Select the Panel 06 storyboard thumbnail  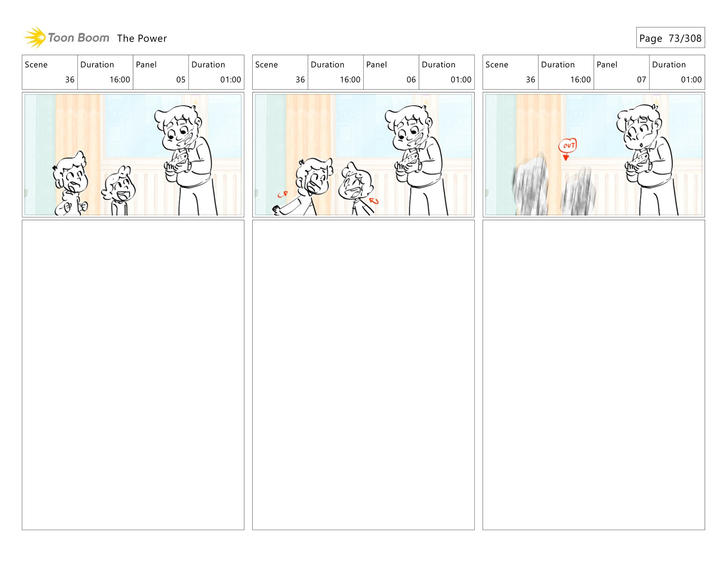(x=363, y=155)
